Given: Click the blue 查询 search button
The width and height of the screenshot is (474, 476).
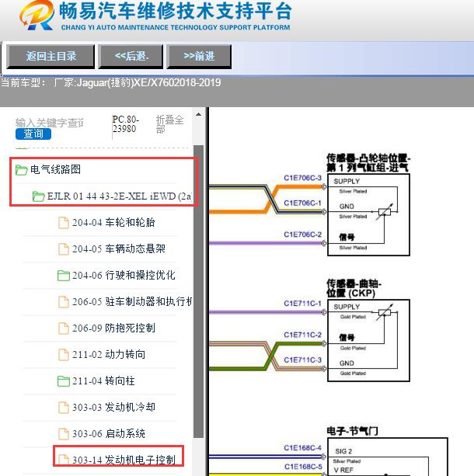Looking at the screenshot, I should coord(33,134).
